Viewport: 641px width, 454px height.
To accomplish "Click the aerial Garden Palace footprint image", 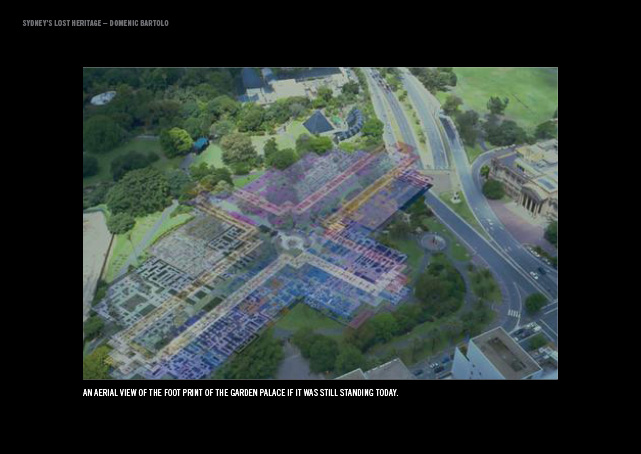I will pyautogui.click(x=320, y=223).
